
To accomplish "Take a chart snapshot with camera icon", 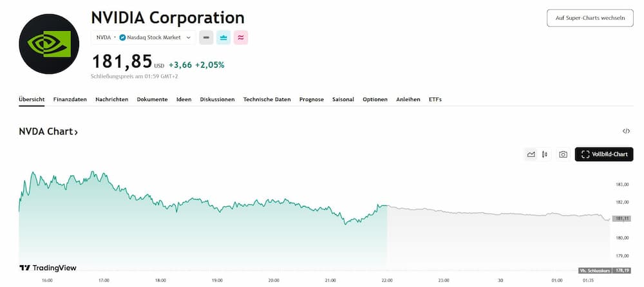I will (563, 154).
